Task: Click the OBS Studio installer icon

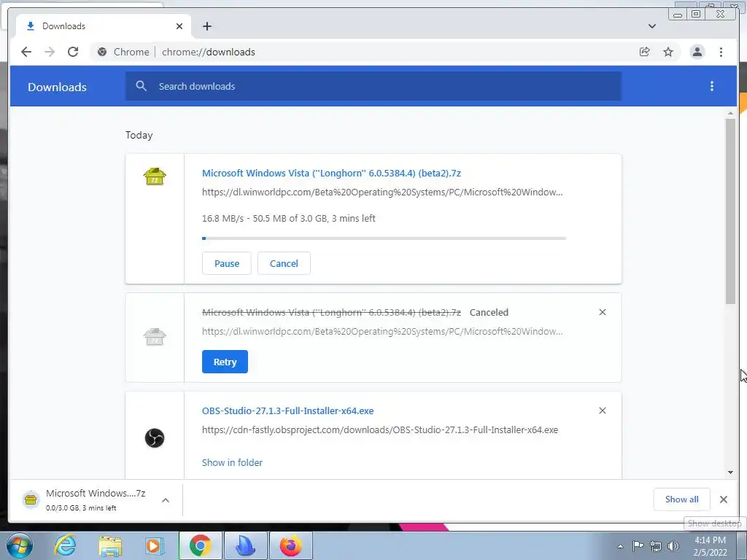Action: [x=155, y=437]
